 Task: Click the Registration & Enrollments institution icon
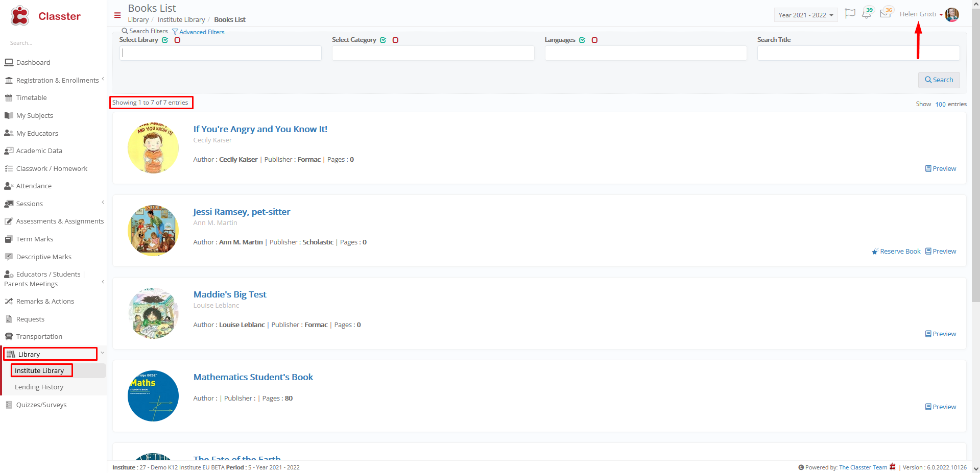pos(9,80)
